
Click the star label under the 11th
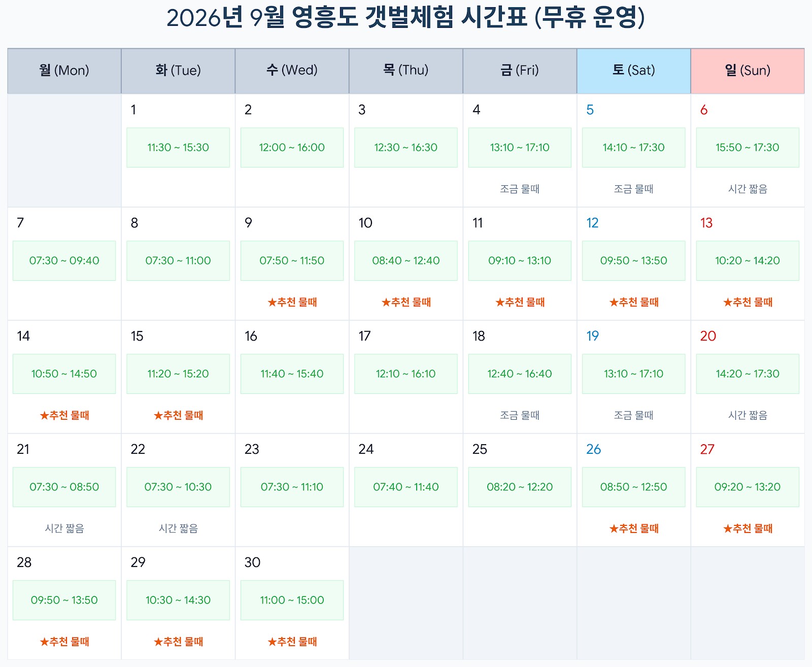coord(520,303)
